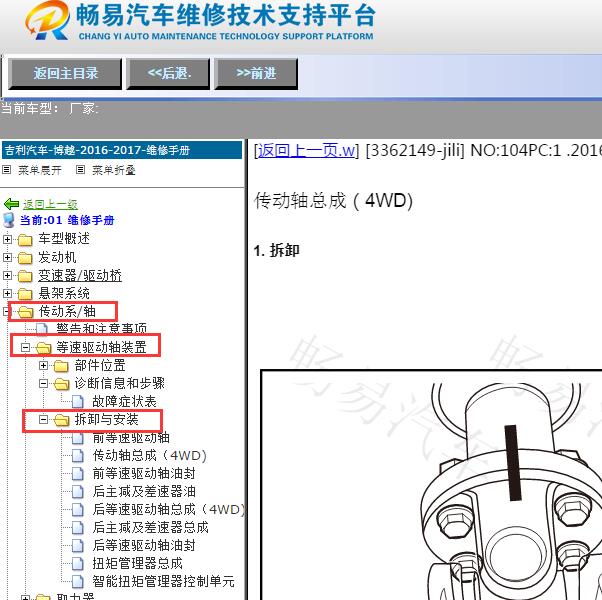Click the 当前:01 维修手册 book icon
The height and width of the screenshot is (600, 602).
(8, 220)
